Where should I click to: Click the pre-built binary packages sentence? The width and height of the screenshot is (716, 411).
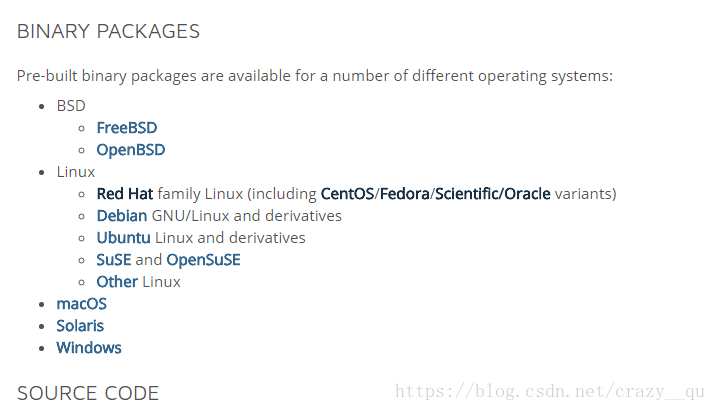315,76
